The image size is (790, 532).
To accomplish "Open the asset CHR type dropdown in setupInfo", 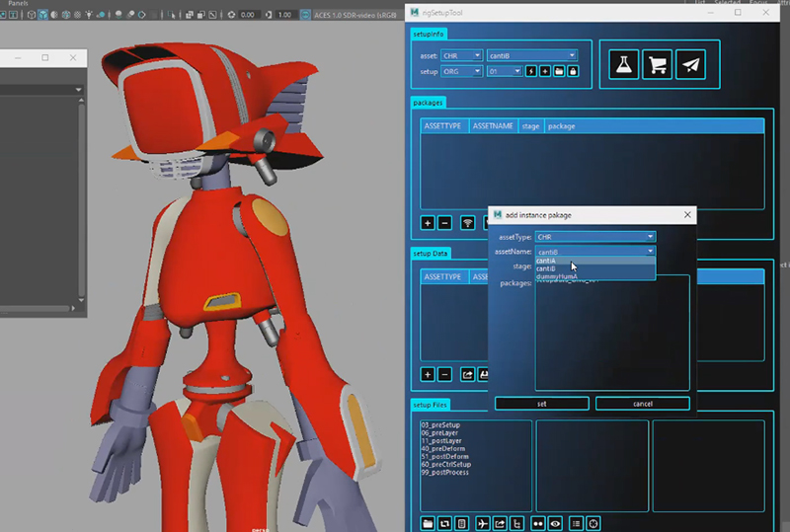I will click(461, 55).
